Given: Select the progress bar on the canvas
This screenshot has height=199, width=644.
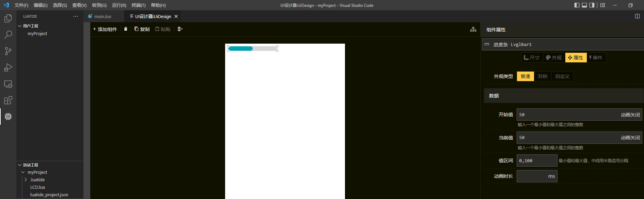Looking at the screenshot, I should click(x=253, y=48).
